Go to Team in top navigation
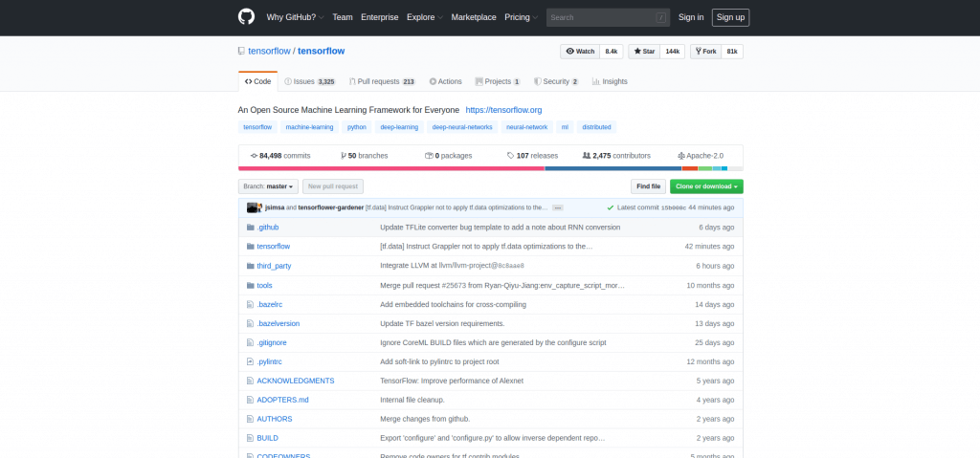The width and height of the screenshot is (980, 458). coord(343,17)
